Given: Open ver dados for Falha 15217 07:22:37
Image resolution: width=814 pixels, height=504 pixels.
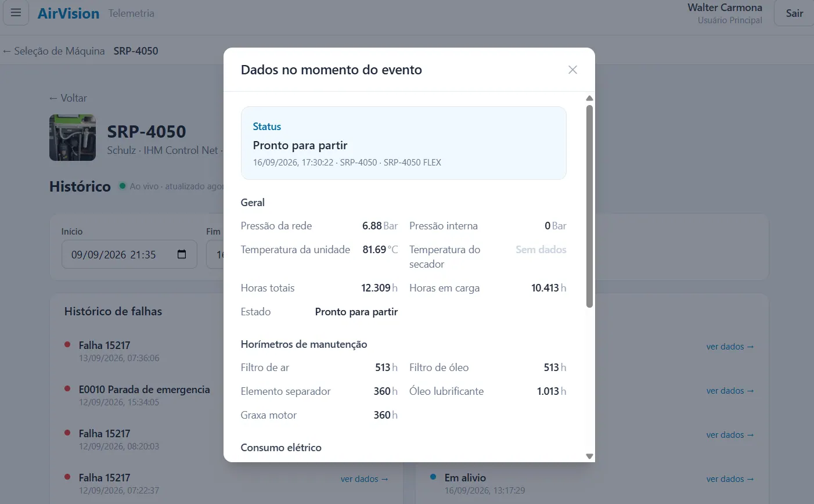Looking at the screenshot, I should coord(364,479).
